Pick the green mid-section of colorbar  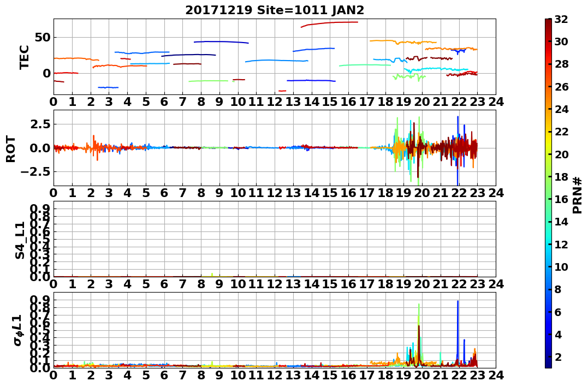coord(548,193)
